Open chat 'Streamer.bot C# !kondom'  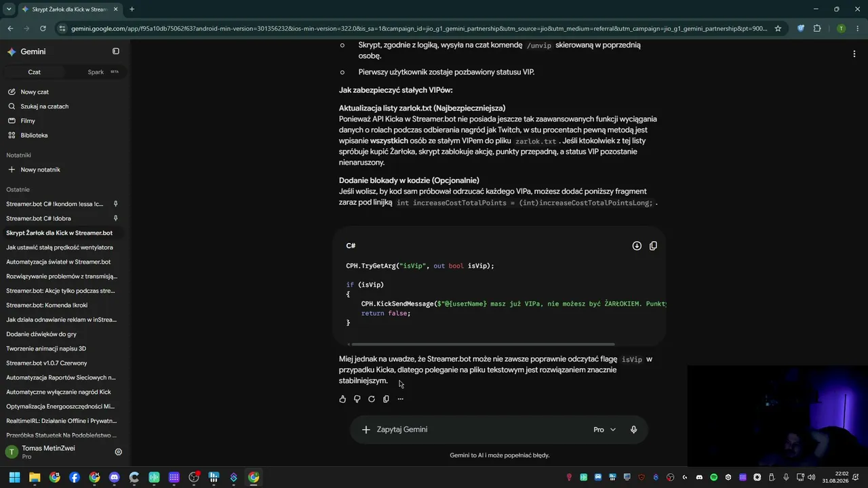click(55, 204)
